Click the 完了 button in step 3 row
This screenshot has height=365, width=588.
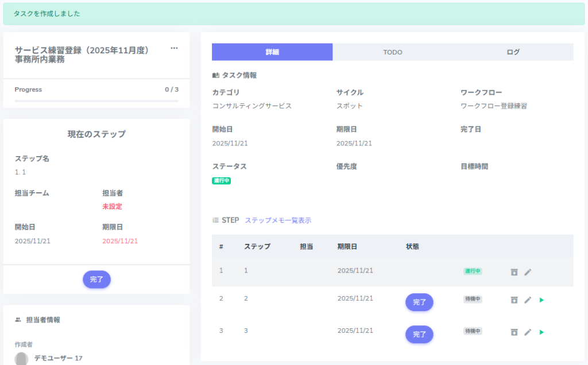(419, 334)
